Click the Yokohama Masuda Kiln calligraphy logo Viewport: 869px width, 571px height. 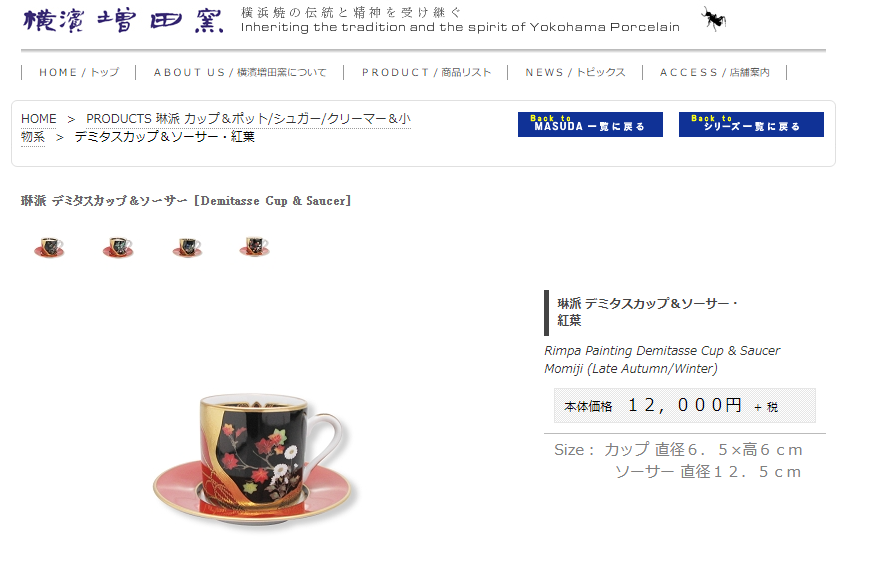[x=123, y=21]
